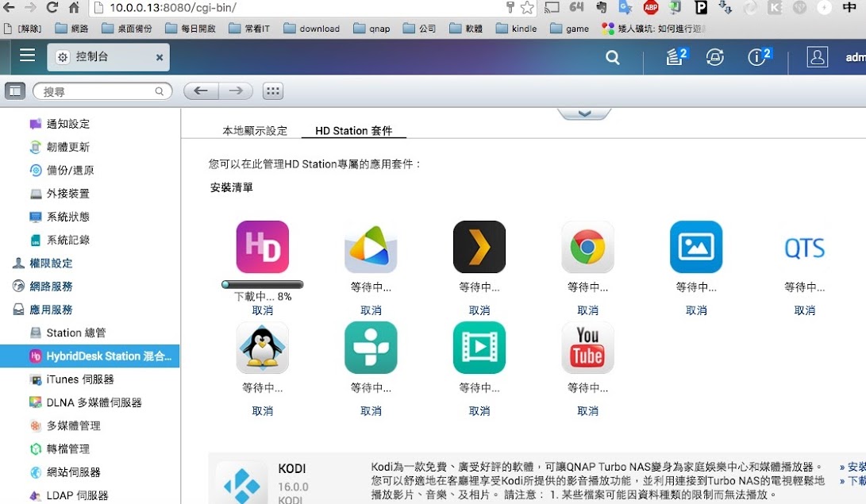This screenshot has width=866, height=504.
Task: Expand the collapsed panel chevron at top
Action: click(x=584, y=113)
